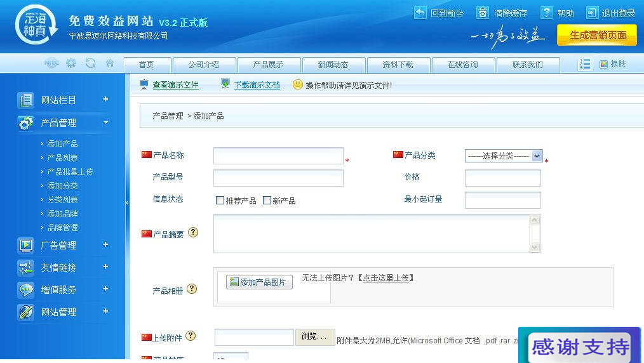Tick the 推荐产品 checkbox
The height and width of the screenshot is (363, 644).
click(x=220, y=200)
